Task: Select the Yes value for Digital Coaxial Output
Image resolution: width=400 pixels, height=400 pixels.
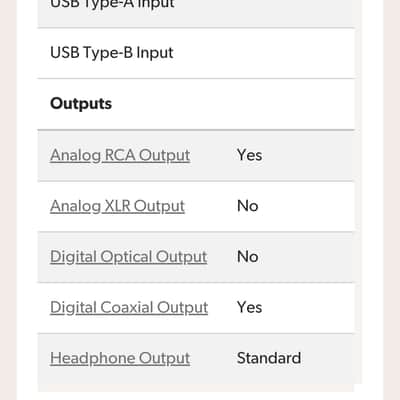Action: pyautogui.click(x=249, y=307)
